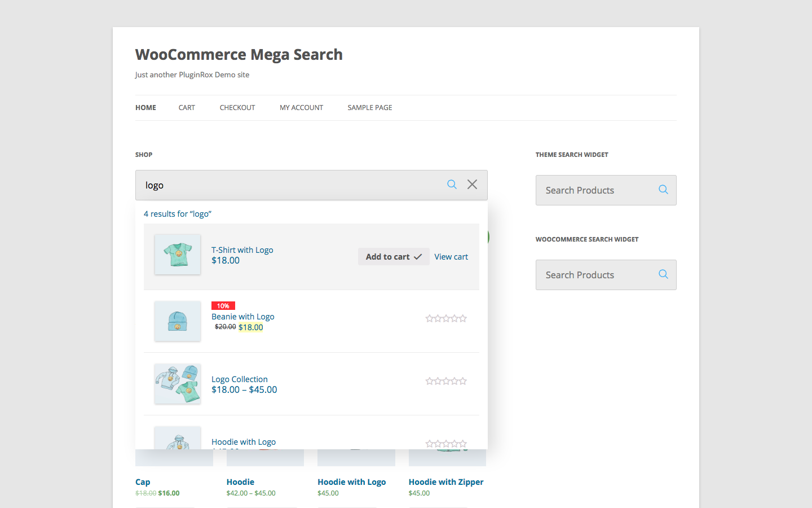The image size is (812, 508).
Task: Open the Cart menu item
Action: click(x=187, y=108)
